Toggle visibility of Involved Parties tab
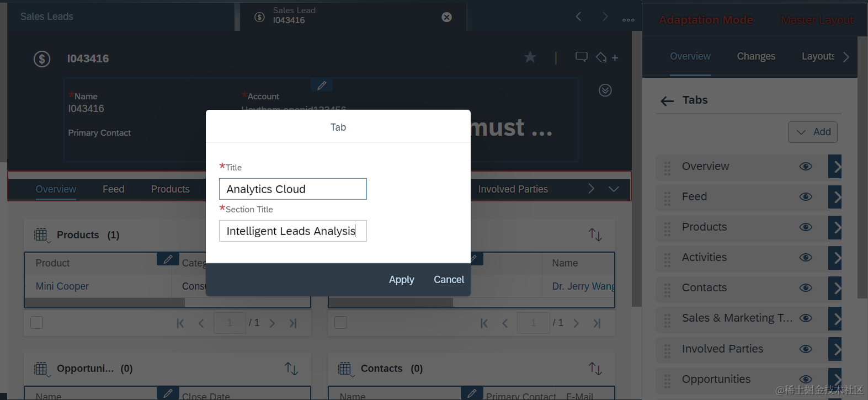The width and height of the screenshot is (868, 400). [806, 349]
